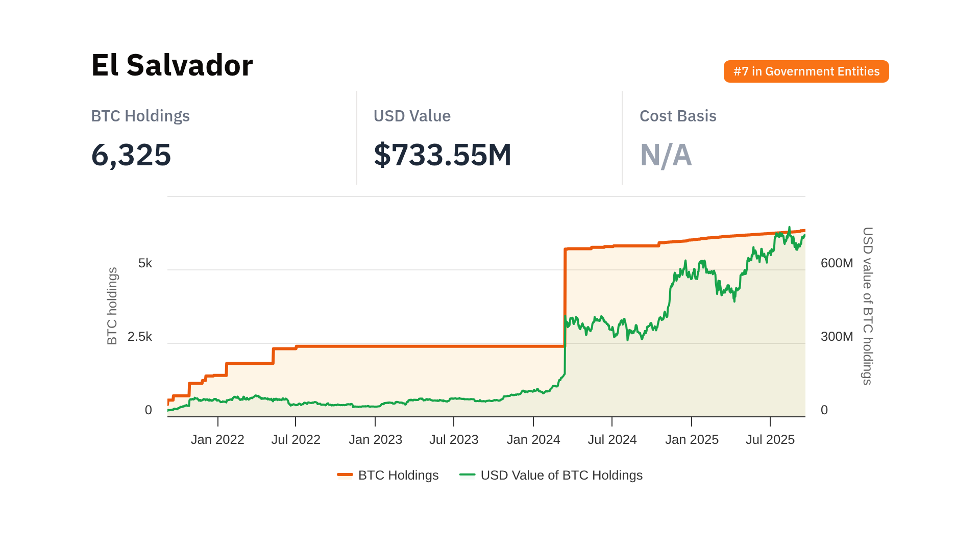Click the #7 in Government Entities badge
Viewport: 980px width, 551px height.
tap(806, 71)
